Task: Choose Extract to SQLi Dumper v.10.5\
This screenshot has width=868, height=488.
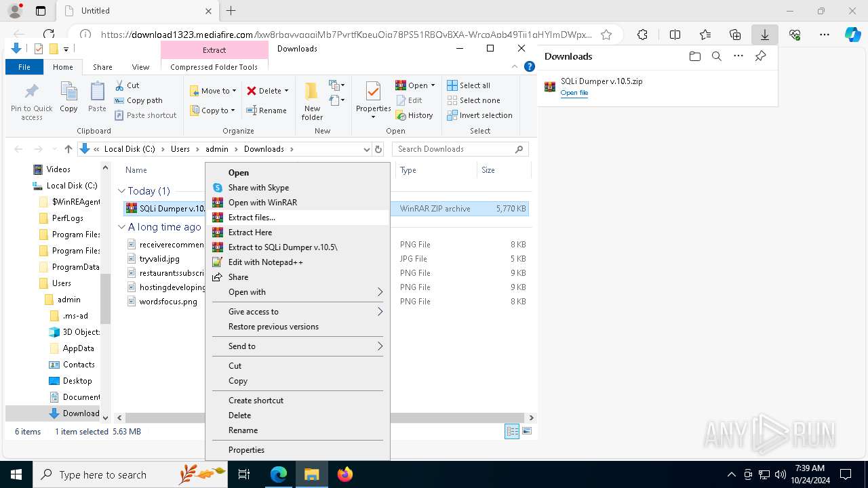Action: pyautogui.click(x=297, y=247)
